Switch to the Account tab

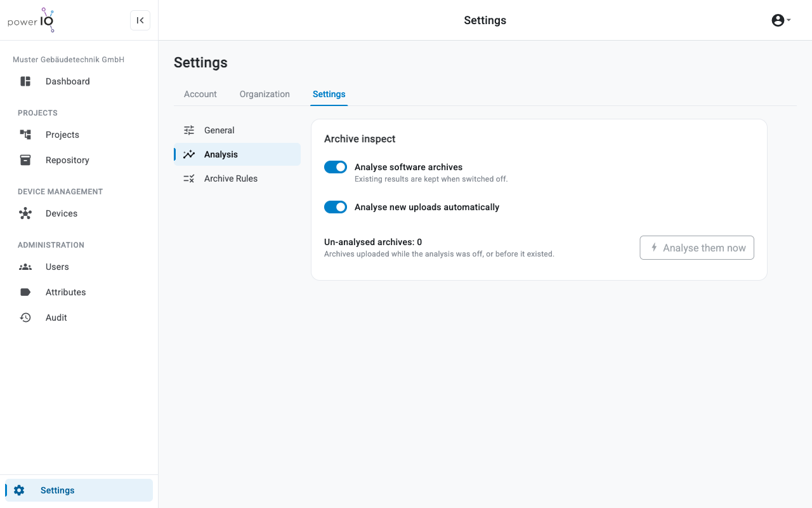pos(200,94)
